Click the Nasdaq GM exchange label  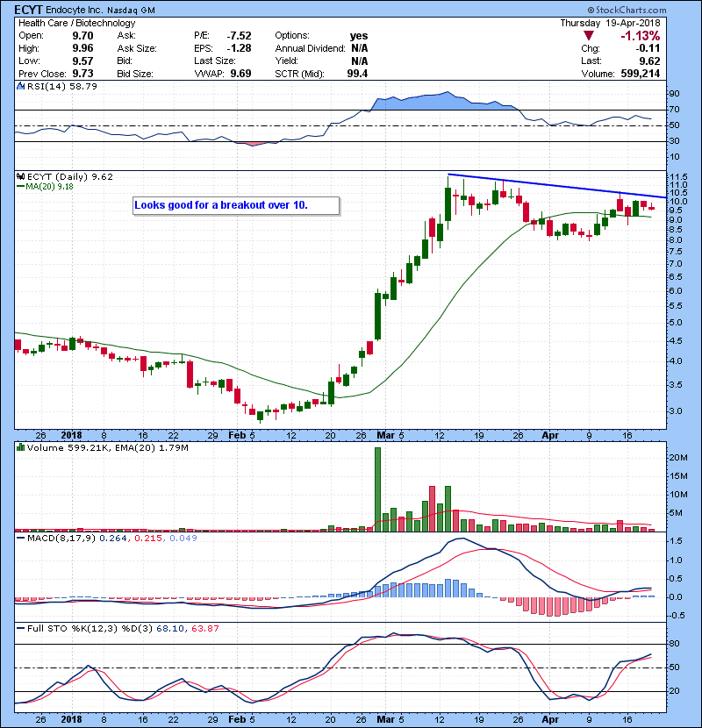[x=131, y=11]
